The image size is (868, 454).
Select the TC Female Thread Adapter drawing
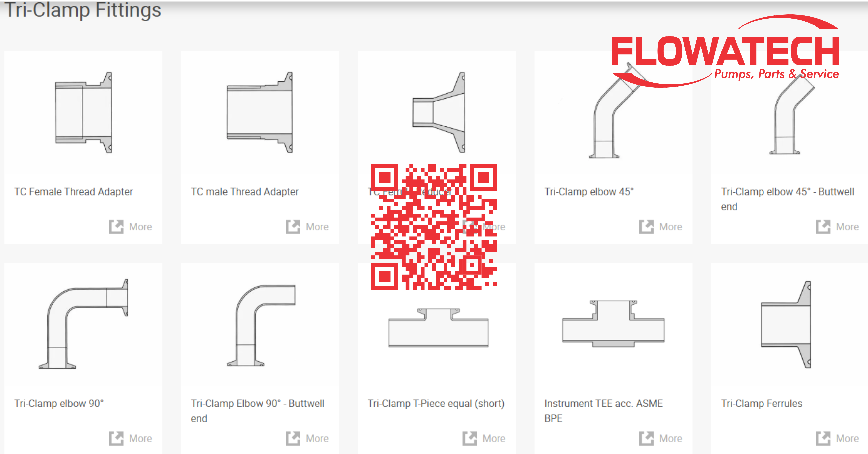click(83, 112)
